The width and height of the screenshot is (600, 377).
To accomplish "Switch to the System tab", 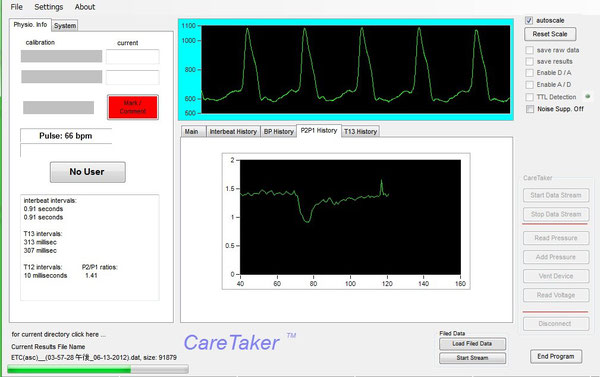I will (65, 26).
